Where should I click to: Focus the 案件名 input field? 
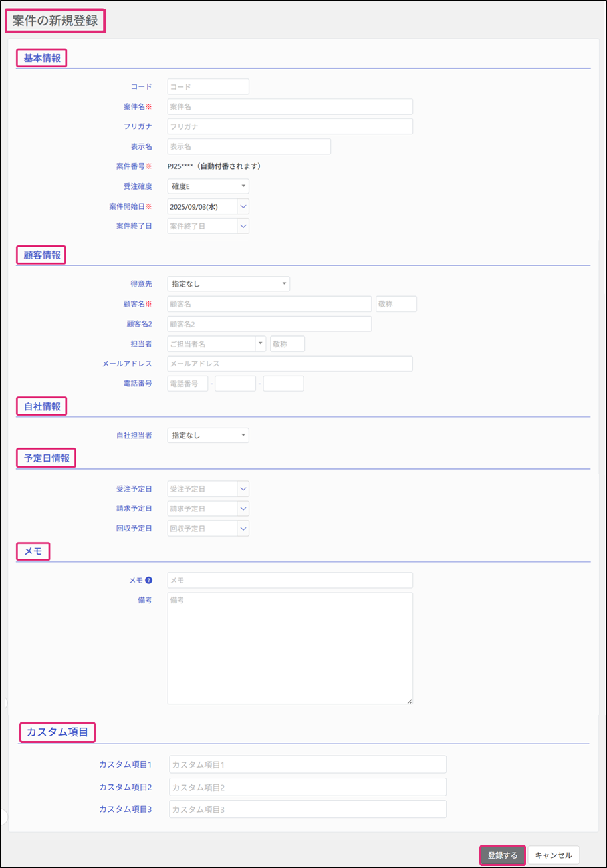pyautogui.click(x=289, y=107)
